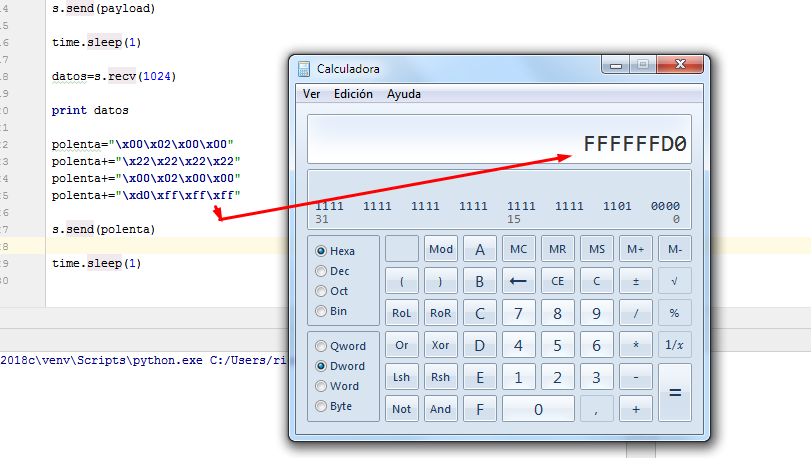Open the Edición menu
Image resolution: width=811 pixels, height=458 pixels.
353,94
